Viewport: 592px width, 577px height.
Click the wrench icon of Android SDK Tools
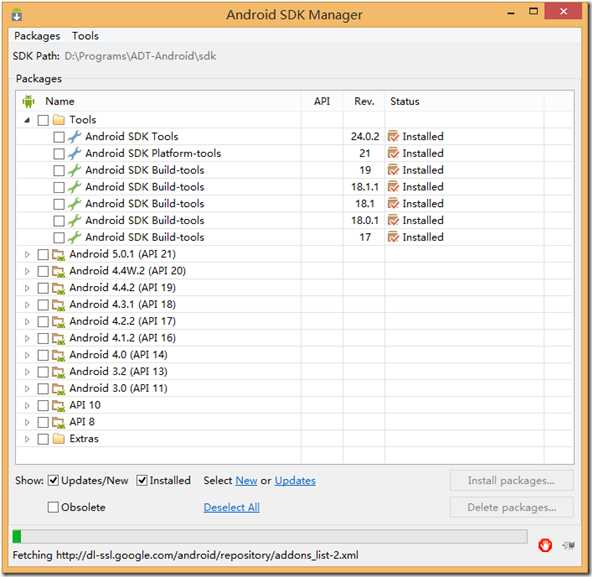[x=74, y=137]
